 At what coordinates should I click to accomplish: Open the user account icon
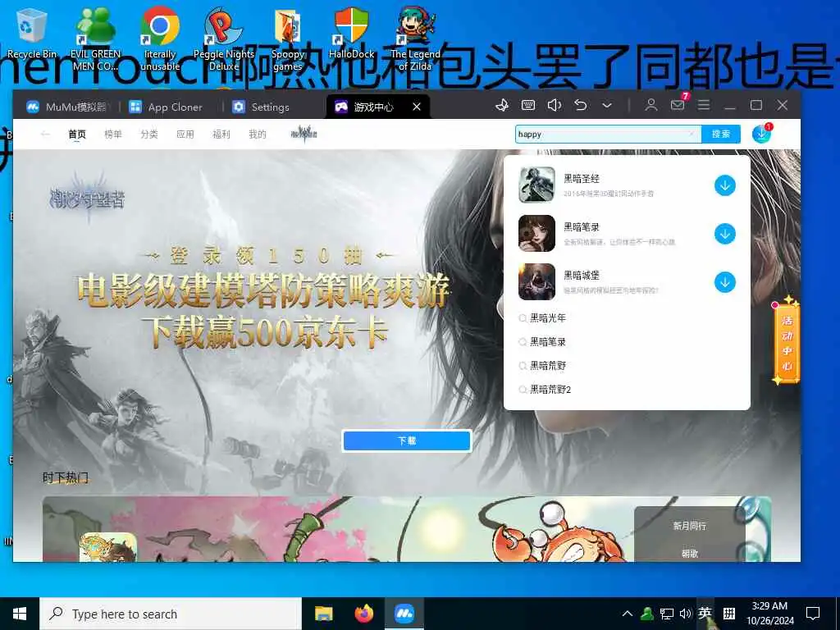click(x=651, y=105)
